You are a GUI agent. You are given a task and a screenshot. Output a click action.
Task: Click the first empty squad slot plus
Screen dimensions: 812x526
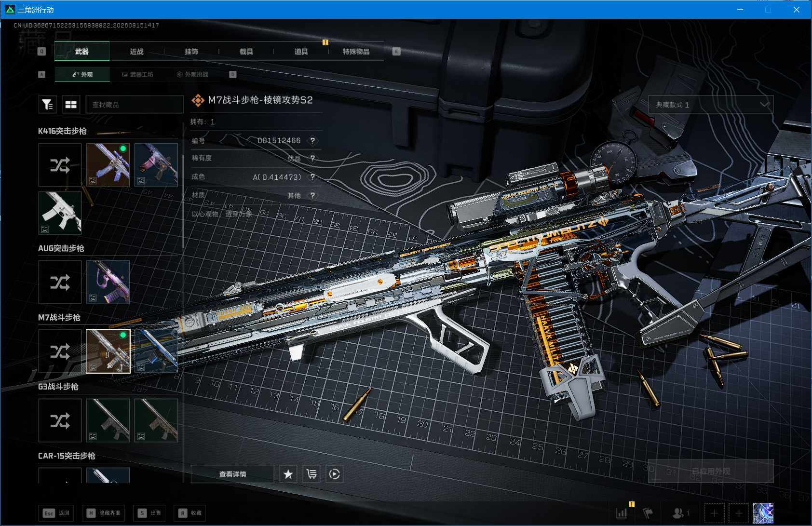click(714, 513)
